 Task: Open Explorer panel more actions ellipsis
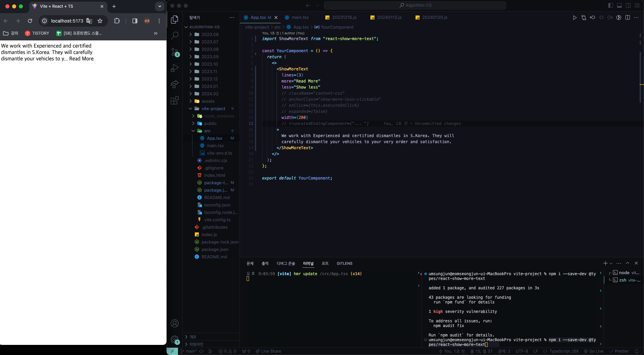[x=232, y=18]
